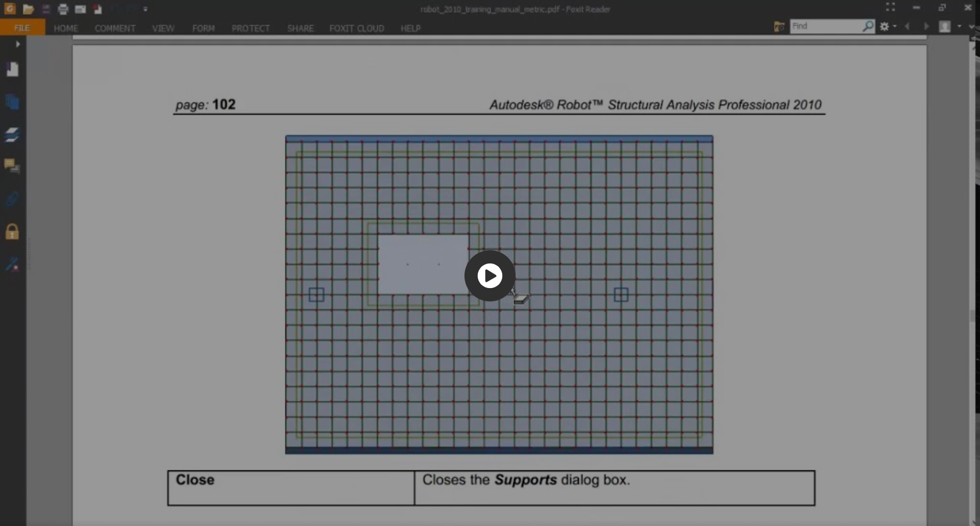Open the Attachments paperclip panel
The image size is (980, 526).
pos(12,199)
